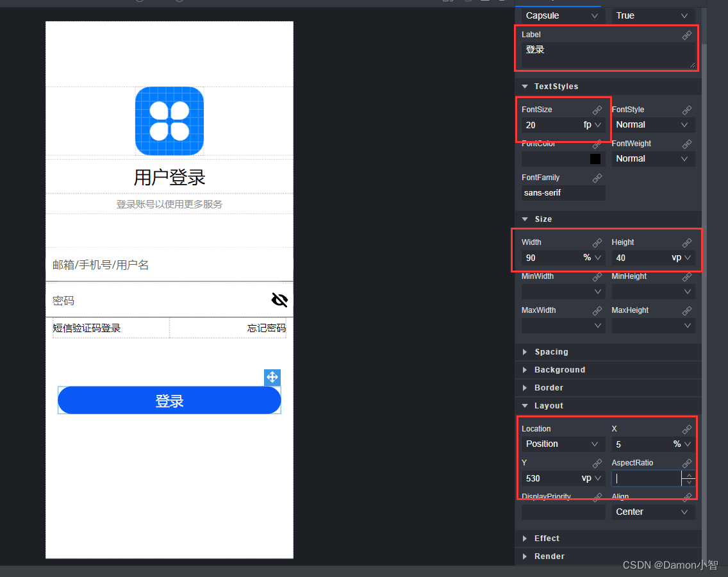Open the Height unit vp dropdown
Screen dimensions: 728x577
coord(682,257)
